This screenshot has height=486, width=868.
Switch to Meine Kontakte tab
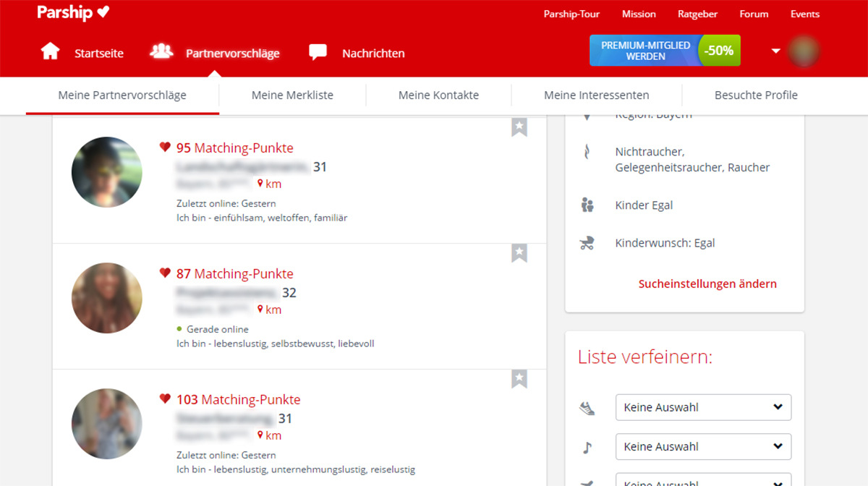(x=438, y=95)
